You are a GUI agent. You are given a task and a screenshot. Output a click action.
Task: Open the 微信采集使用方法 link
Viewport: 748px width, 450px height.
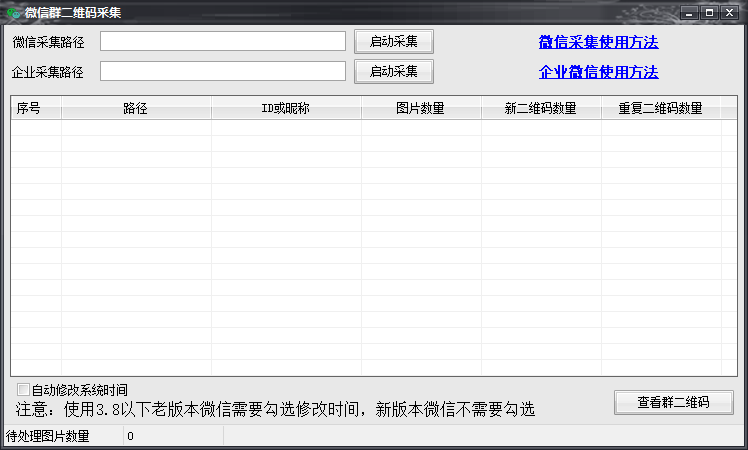(x=598, y=42)
